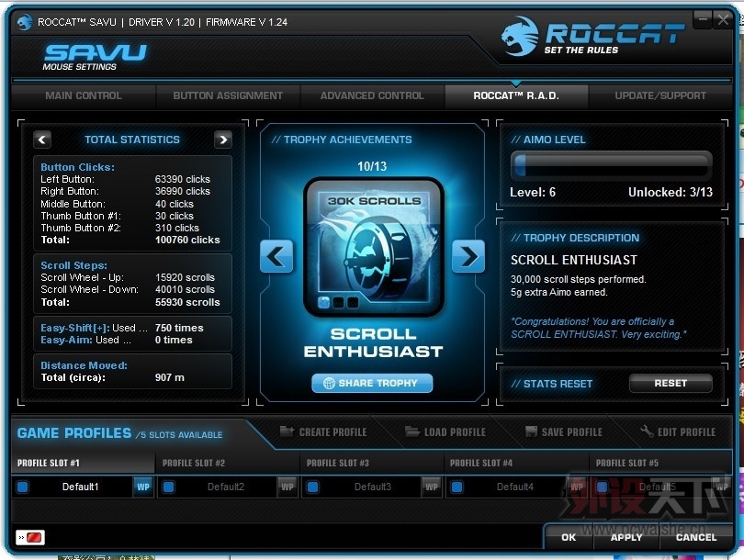Select the 55930 scrolls total value
The height and width of the screenshot is (560, 744).
click(x=187, y=302)
